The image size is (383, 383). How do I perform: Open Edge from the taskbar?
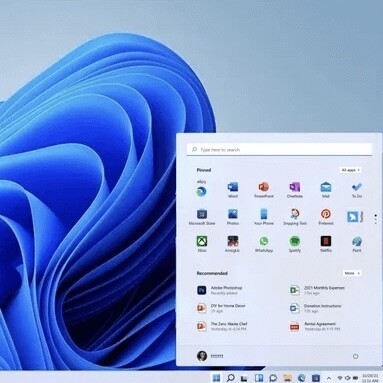[302, 378]
